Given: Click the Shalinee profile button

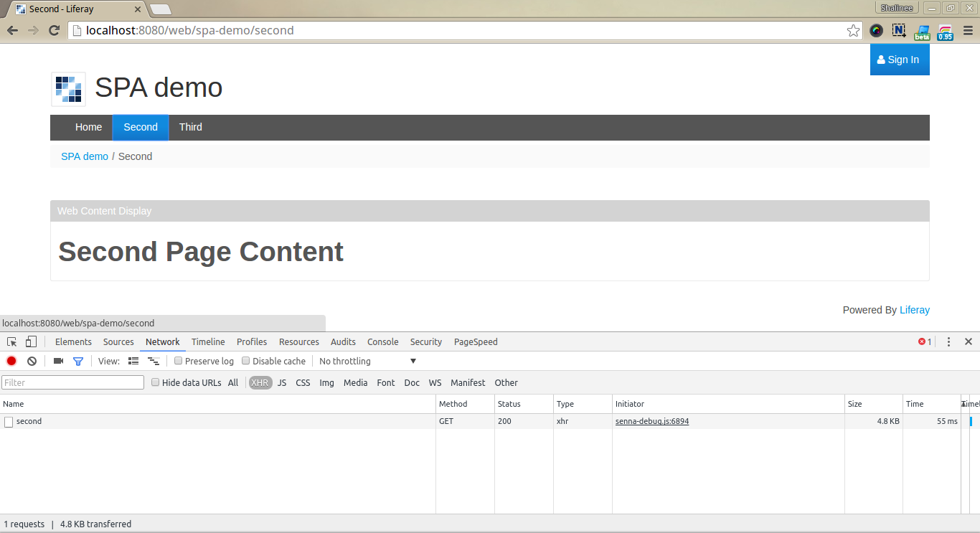Looking at the screenshot, I should (x=897, y=8).
